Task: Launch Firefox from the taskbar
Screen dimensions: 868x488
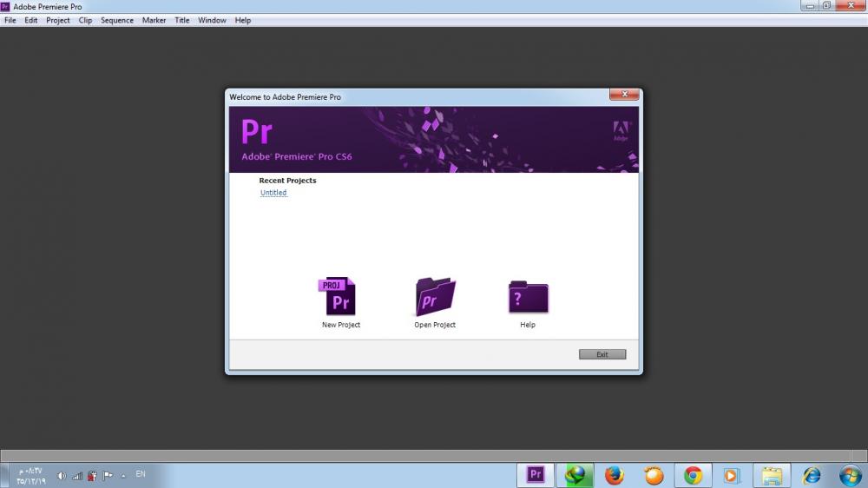Action: [615, 475]
